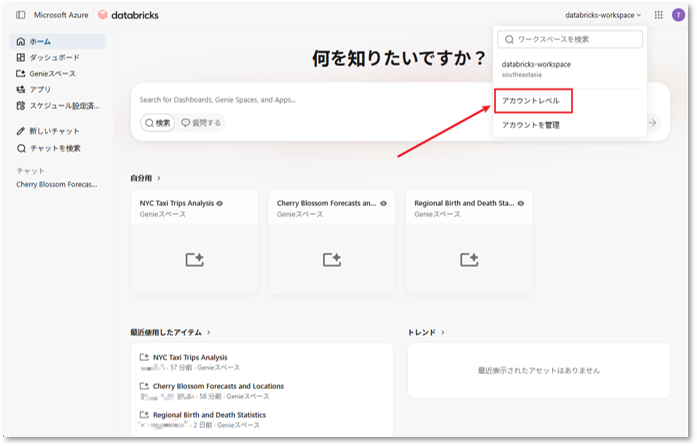This screenshot has width=697, height=446.
Task: Click the Genie space sidebar icon
Action: [x=20, y=73]
